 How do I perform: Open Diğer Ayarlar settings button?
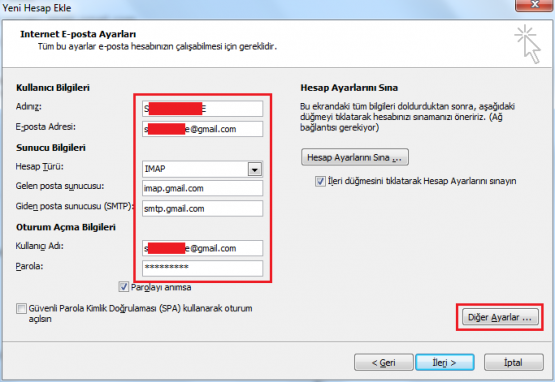coord(500,317)
